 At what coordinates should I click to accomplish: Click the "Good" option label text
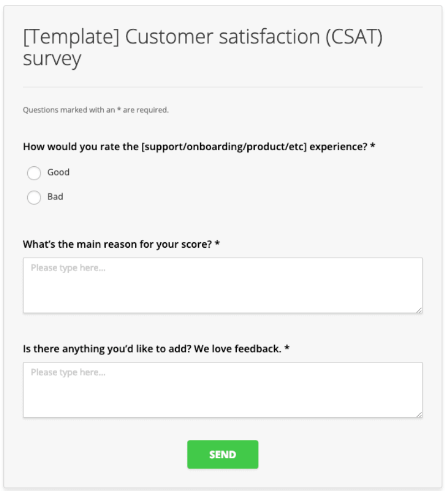coord(58,172)
